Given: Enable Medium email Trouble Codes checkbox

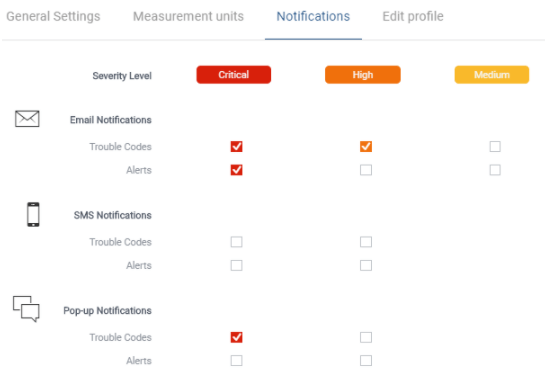Looking at the screenshot, I should point(495,147).
